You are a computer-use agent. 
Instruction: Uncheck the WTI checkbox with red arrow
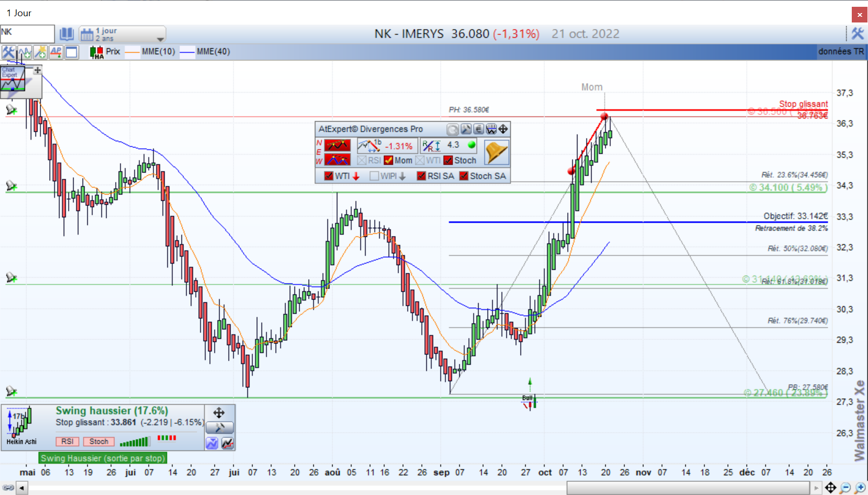(x=329, y=176)
